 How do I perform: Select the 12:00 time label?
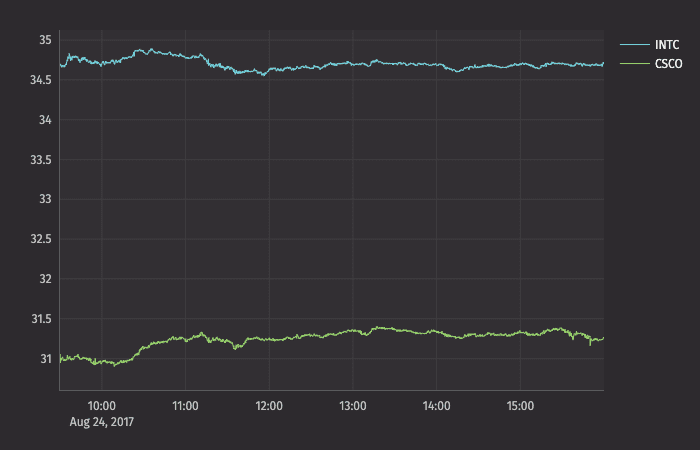click(x=269, y=406)
